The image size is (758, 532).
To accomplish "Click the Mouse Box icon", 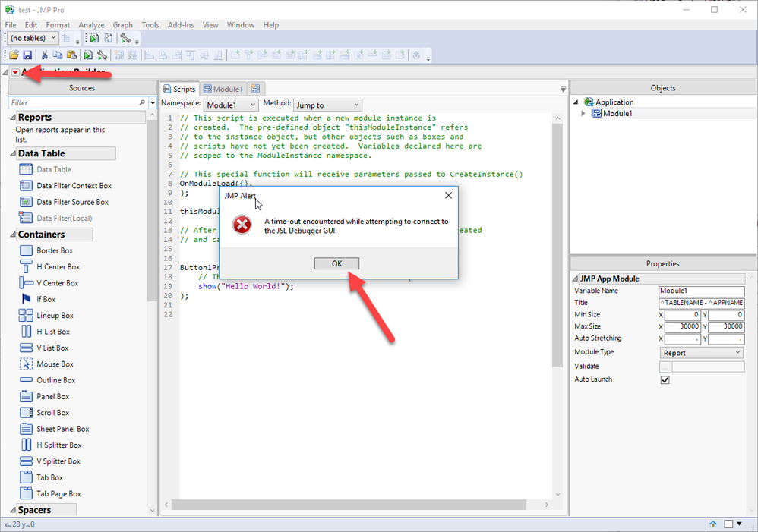I will click(x=26, y=364).
